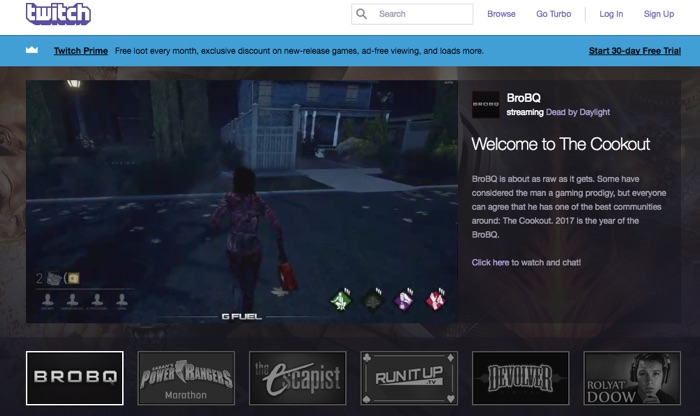Viewport: 700px width, 416px height.
Task: Focus the Search input field
Action: [x=412, y=14]
